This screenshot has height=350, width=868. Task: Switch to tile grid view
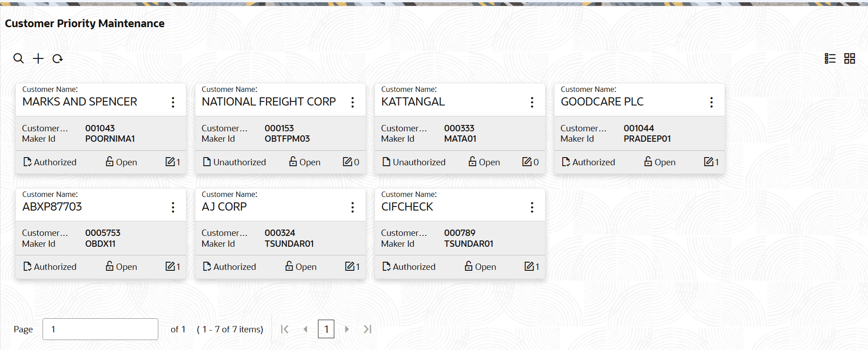coord(849,58)
